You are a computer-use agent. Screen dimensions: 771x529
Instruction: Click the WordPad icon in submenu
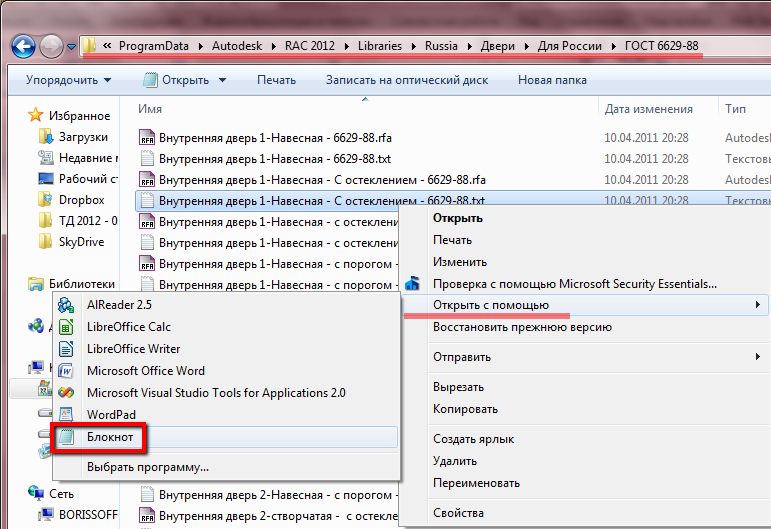66,414
